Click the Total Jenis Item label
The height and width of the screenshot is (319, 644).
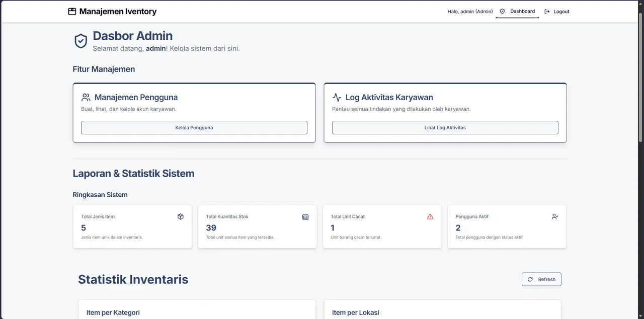point(98,217)
